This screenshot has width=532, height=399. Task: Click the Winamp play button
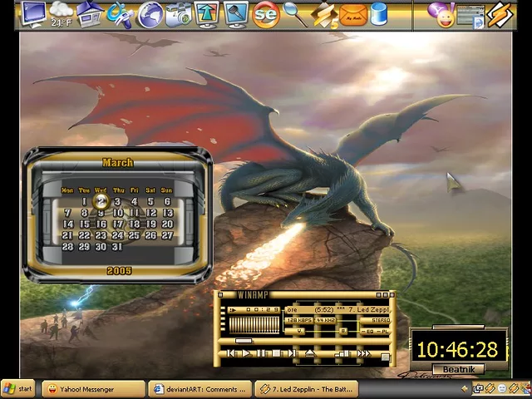point(247,353)
